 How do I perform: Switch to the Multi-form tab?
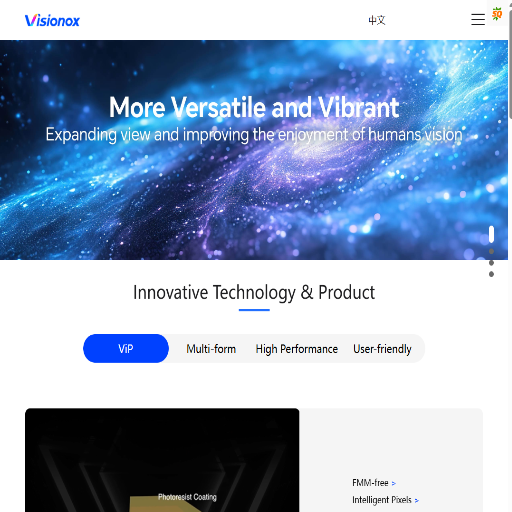(x=211, y=349)
